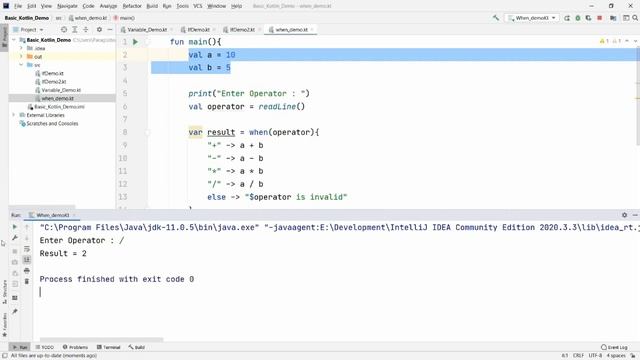Open the Build tool window
Screen dimensions: 640x360
tap(137, 347)
